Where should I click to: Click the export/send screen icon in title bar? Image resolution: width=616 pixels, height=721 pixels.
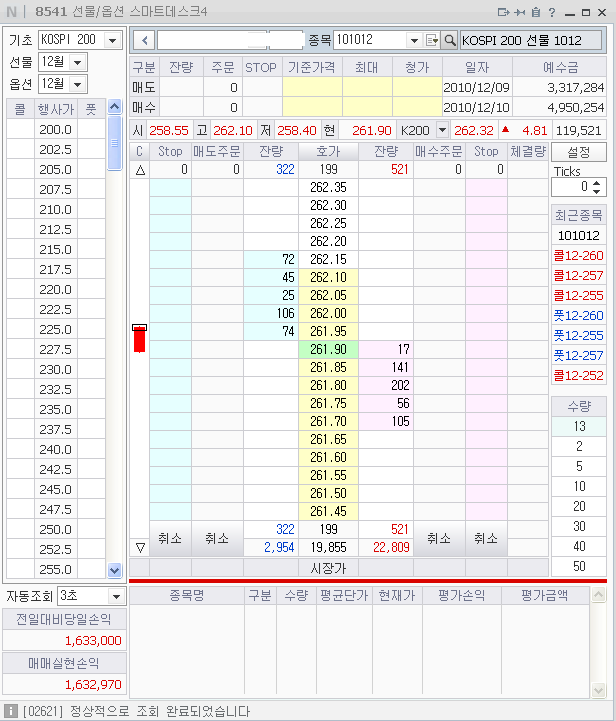[503, 12]
